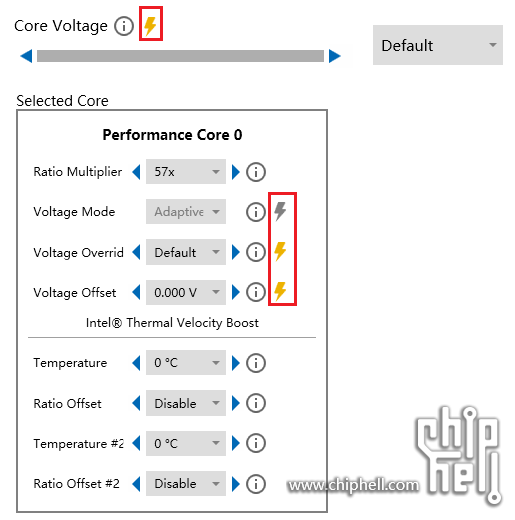Open the Voltage Override Default dropdown

click(x=186, y=252)
